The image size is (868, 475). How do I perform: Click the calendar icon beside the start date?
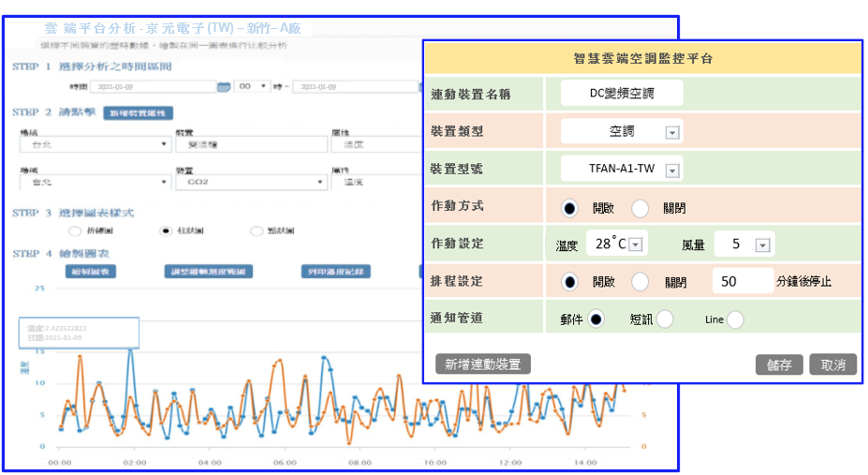point(223,87)
